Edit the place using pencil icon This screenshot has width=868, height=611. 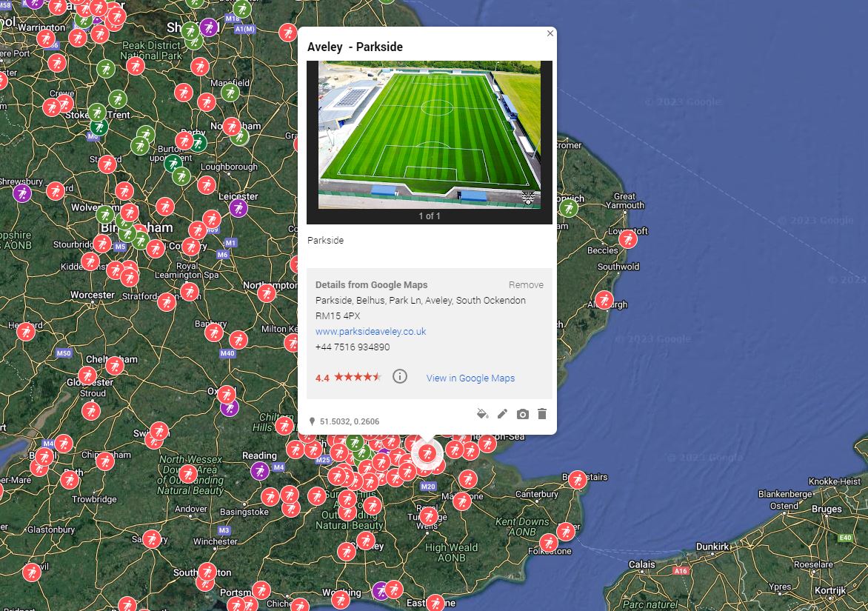[502, 414]
